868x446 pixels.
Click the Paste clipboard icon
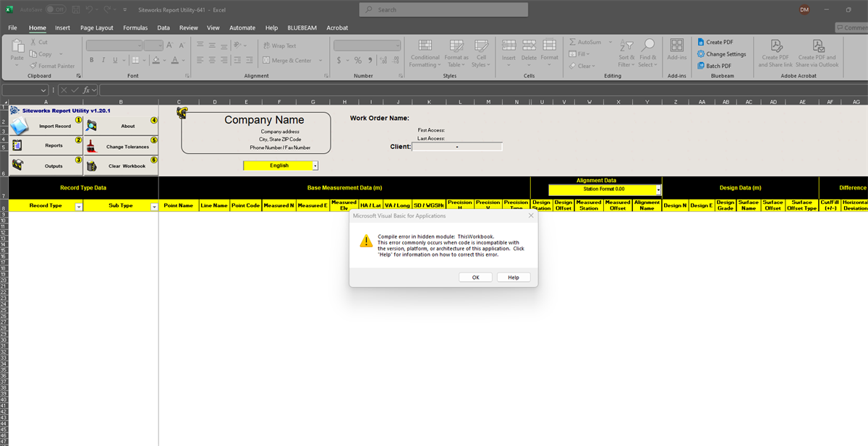(x=17, y=46)
